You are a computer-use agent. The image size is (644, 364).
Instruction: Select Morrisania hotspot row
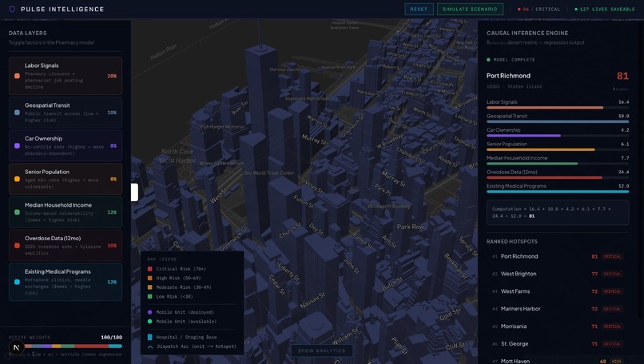(558, 326)
